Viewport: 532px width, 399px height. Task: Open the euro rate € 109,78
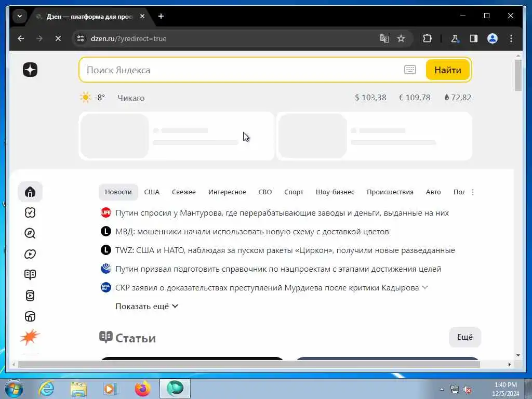click(x=415, y=98)
